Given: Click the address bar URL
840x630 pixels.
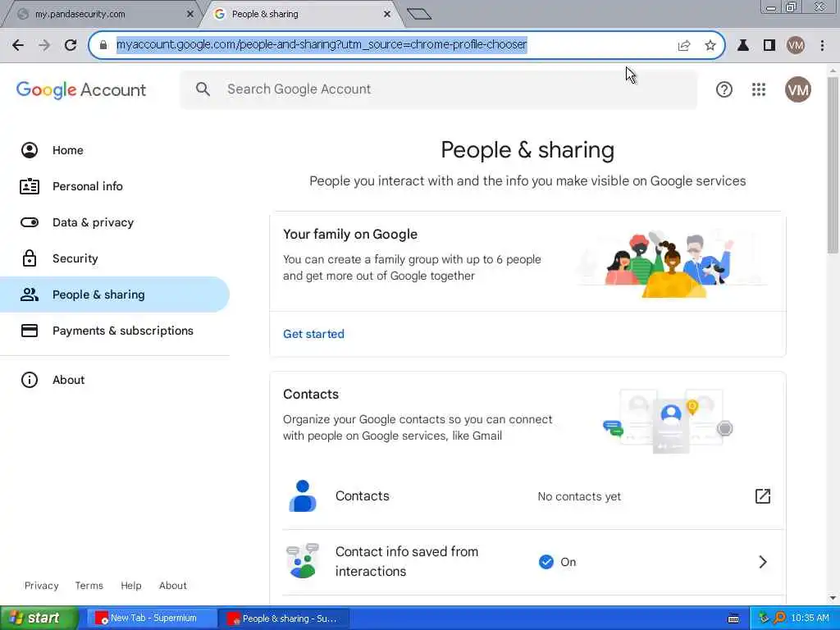Looking at the screenshot, I should [x=322, y=45].
